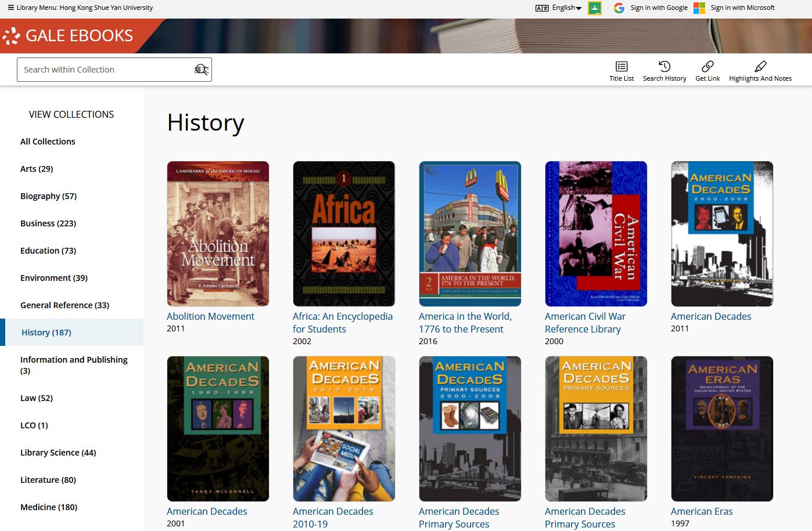Click the Microsoft logo icon
The width and height of the screenshot is (812, 531).
tap(699, 8)
